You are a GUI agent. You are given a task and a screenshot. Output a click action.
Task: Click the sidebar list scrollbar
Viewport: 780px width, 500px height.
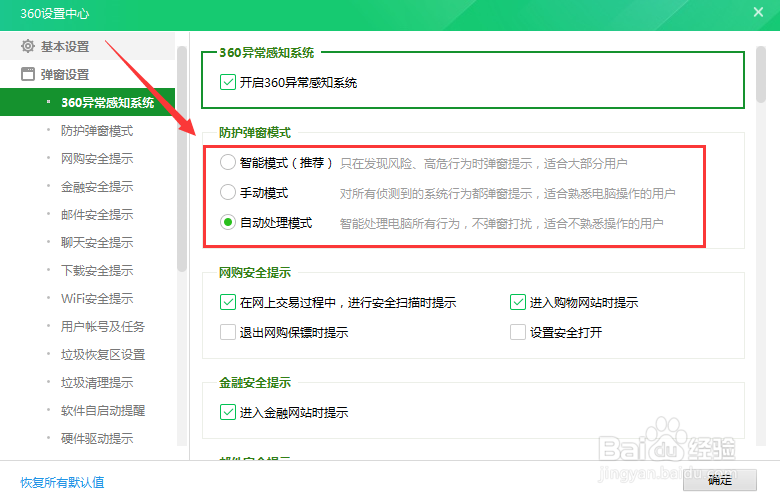tap(182, 159)
